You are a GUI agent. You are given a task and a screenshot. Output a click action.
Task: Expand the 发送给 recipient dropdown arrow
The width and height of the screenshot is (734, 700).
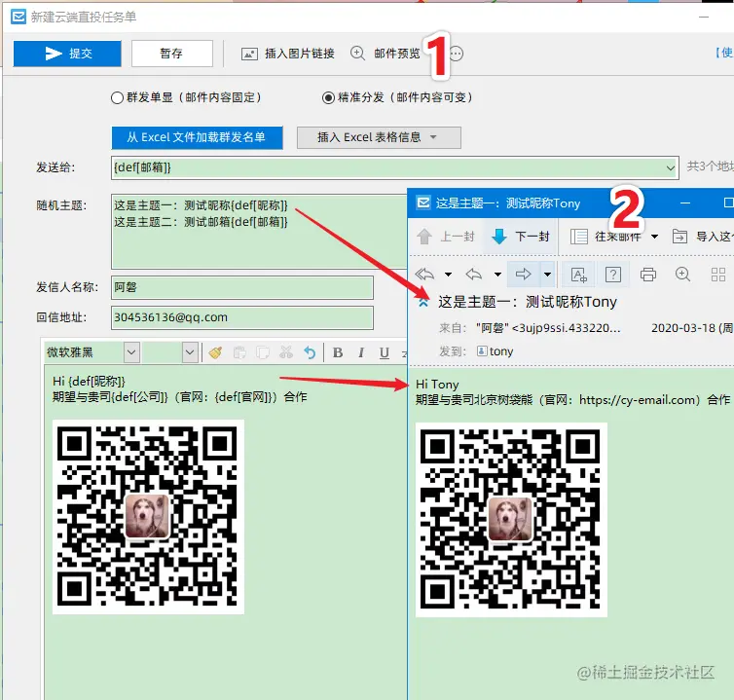click(671, 167)
